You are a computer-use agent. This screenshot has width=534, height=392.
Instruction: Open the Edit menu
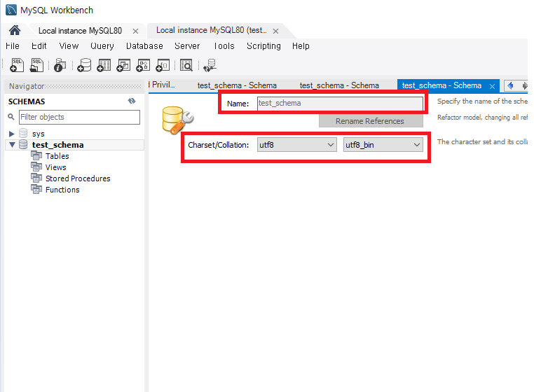pyautogui.click(x=39, y=46)
